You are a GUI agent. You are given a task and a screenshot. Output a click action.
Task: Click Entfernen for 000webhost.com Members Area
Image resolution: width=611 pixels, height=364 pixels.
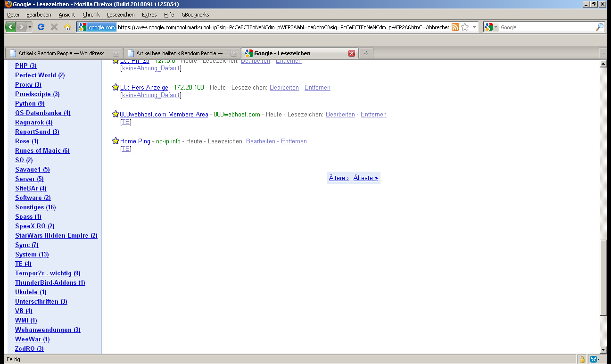click(x=373, y=115)
